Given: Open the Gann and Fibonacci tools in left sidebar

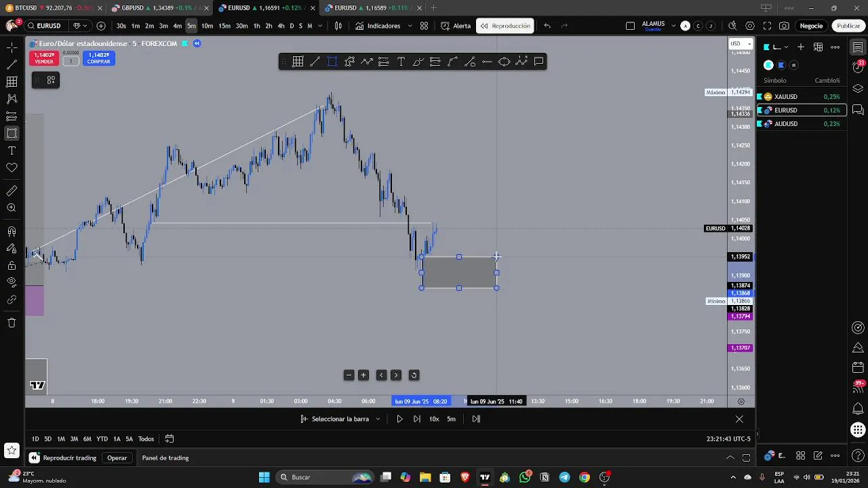Looking at the screenshot, I should (x=12, y=81).
